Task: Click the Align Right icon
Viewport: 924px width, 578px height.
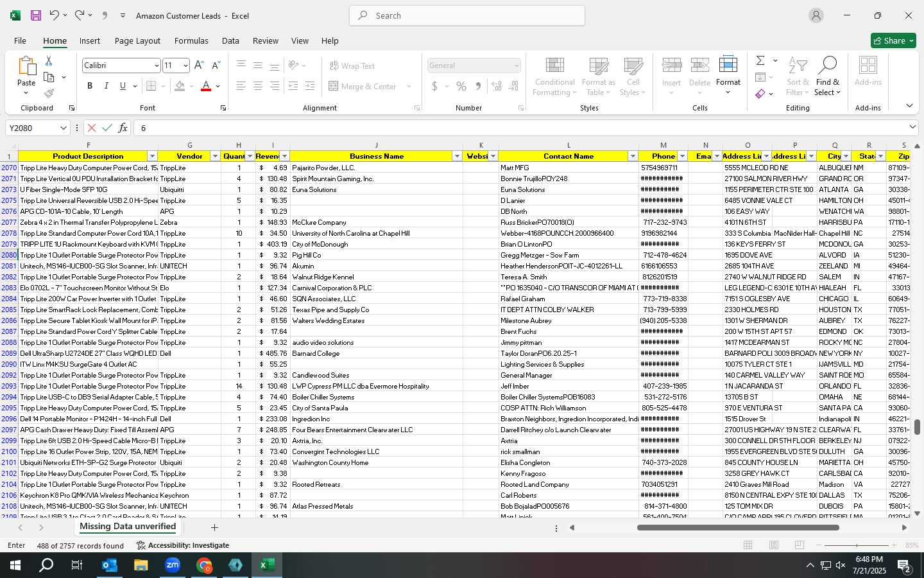Action: pos(274,86)
